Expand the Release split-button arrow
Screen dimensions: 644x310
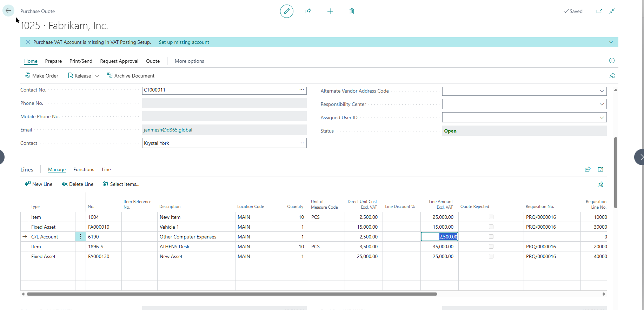(97, 76)
